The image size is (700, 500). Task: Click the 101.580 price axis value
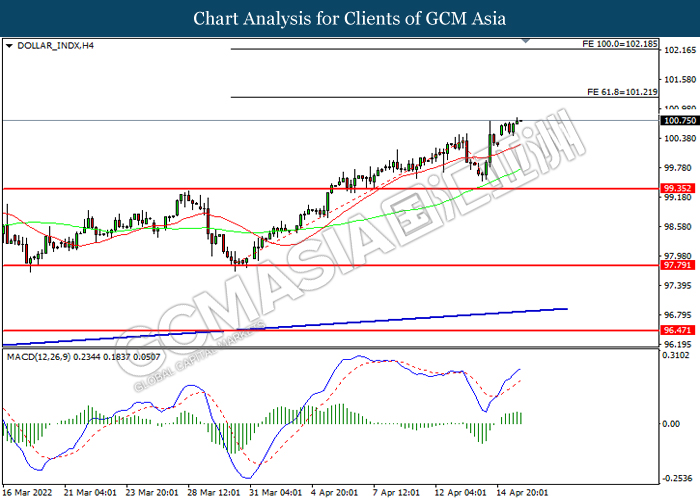tap(680, 79)
